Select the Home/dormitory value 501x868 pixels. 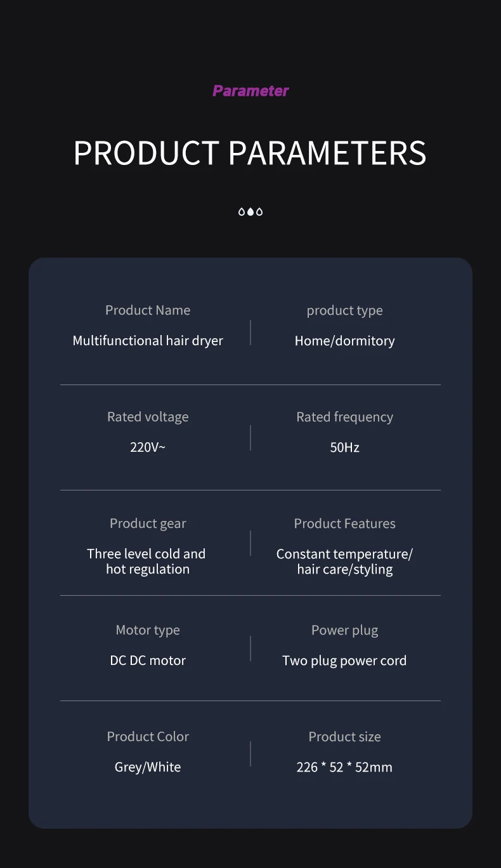tap(344, 341)
